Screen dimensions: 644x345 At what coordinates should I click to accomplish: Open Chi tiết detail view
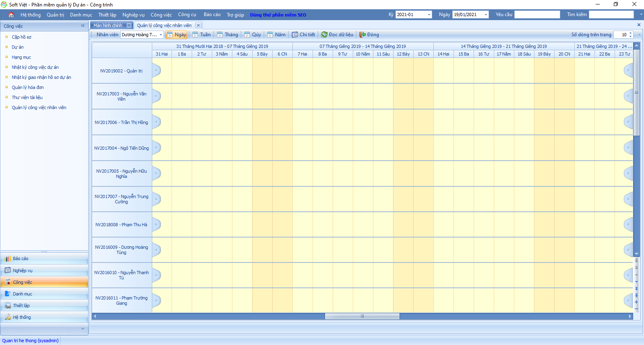(x=303, y=35)
